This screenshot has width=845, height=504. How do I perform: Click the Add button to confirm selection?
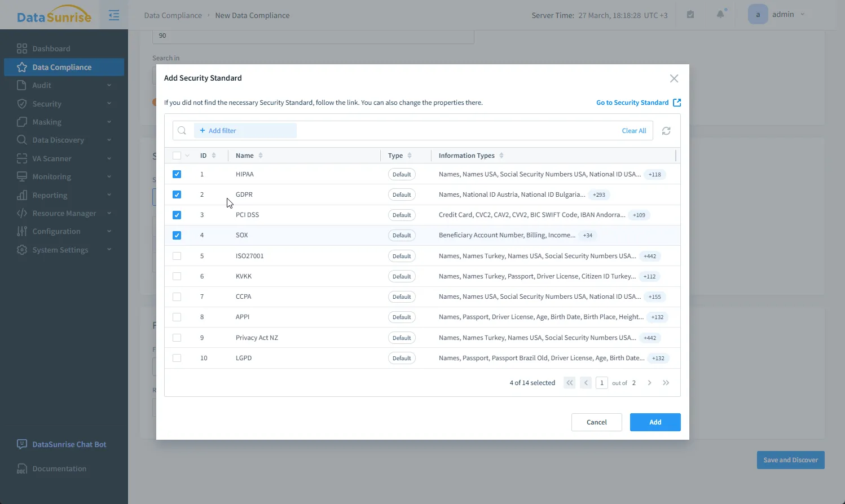click(655, 422)
